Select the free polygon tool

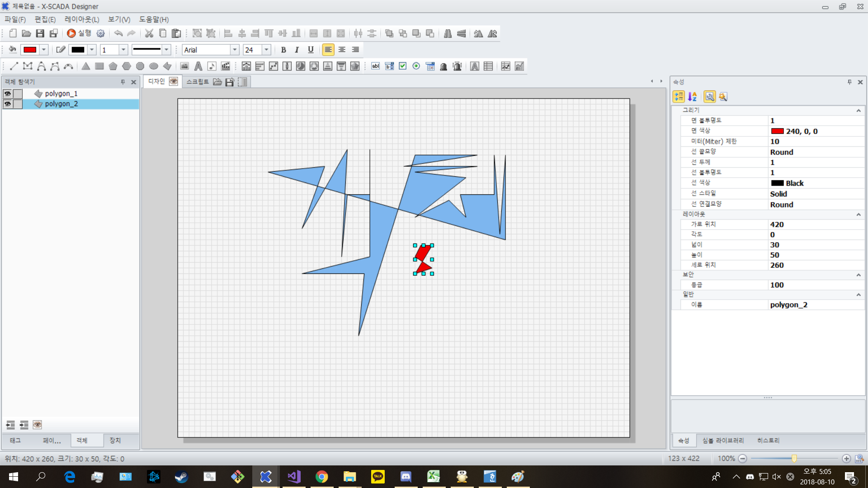(167, 66)
